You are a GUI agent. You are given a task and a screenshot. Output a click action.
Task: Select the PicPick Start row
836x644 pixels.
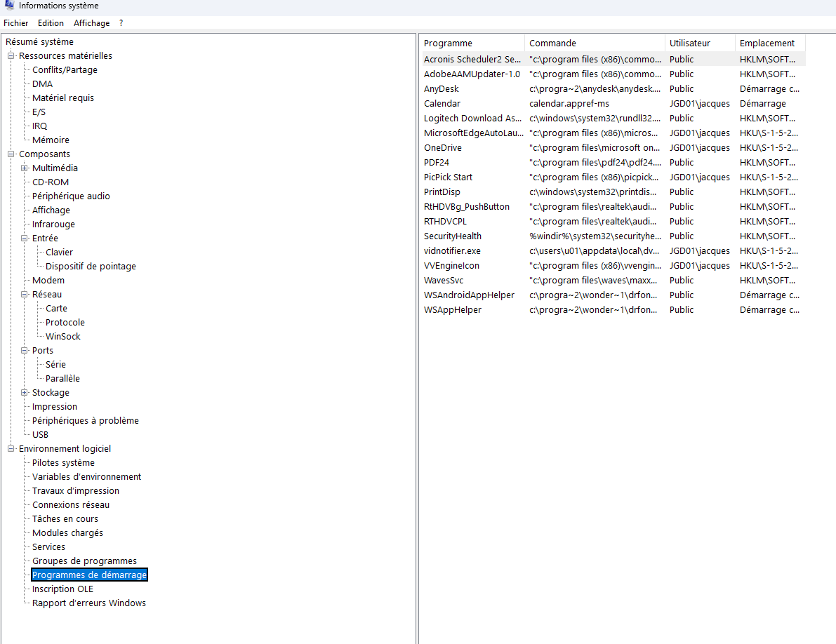click(613, 177)
